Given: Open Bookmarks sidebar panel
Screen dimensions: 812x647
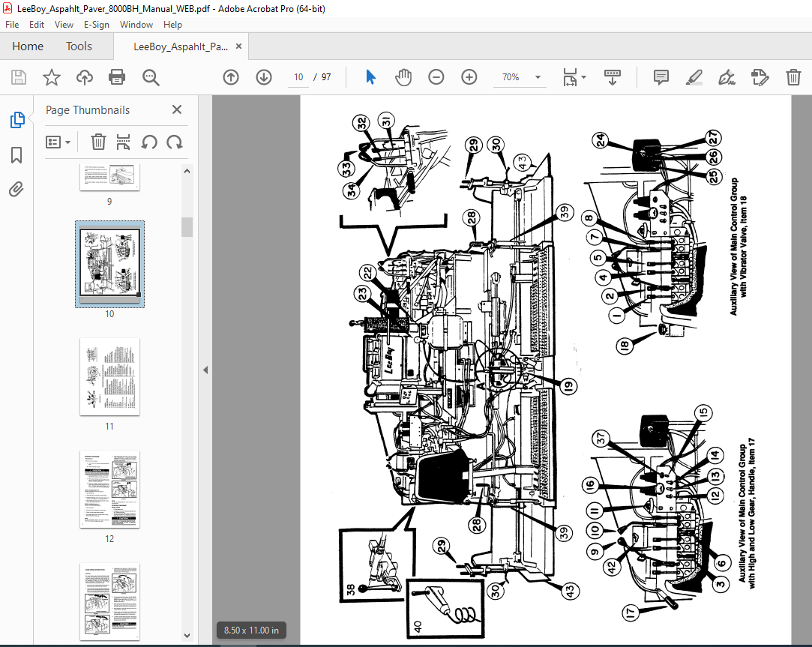Looking at the screenshot, I should (16, 155).
